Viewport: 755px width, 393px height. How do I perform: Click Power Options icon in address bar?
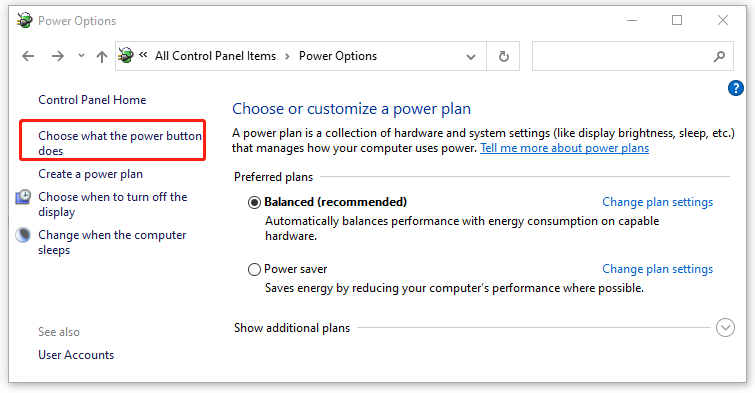126,55
